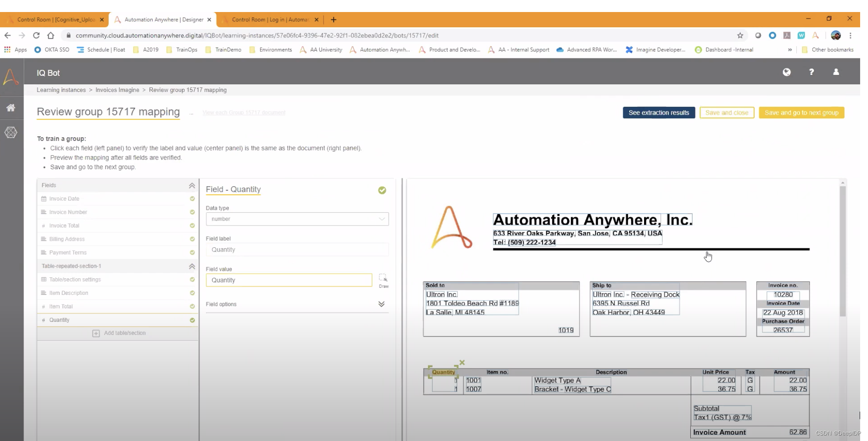Image resolution: width=868 pixels, height=441 pixels.
Task: Click the browser forward arrow
Action: point(22,35)
